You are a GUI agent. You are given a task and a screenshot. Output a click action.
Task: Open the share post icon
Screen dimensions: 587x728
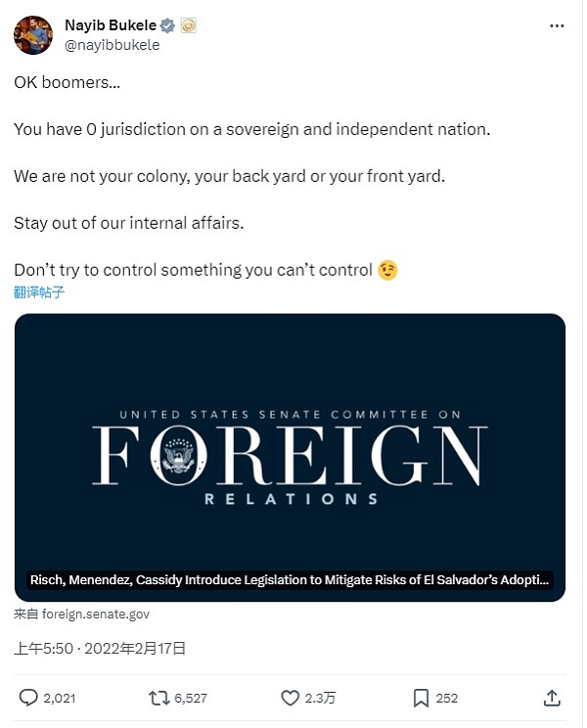click(x=552, y=698)
